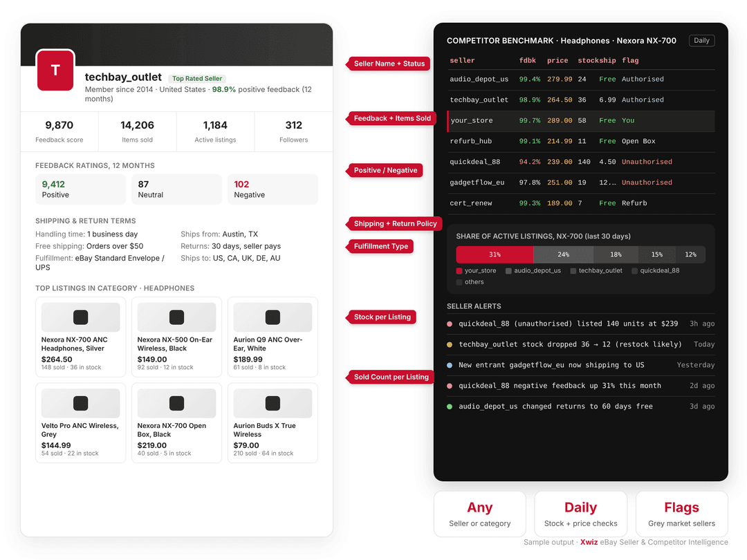This screenshot has width=747, height=560.
Task: Click the 9,870 Feedback score stat
Action: (59, 131)
